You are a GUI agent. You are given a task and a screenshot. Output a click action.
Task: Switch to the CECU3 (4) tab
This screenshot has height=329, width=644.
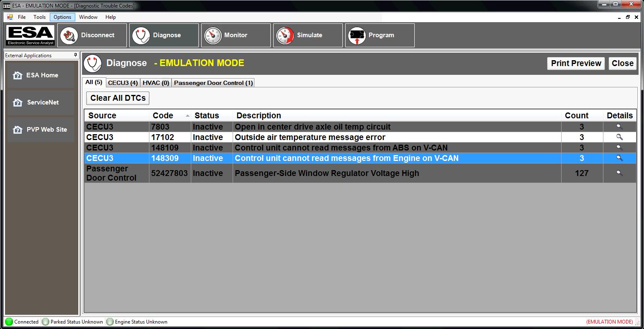click(123, 83)
